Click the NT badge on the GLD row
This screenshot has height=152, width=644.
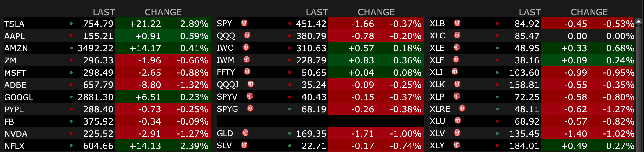[245, 133]
